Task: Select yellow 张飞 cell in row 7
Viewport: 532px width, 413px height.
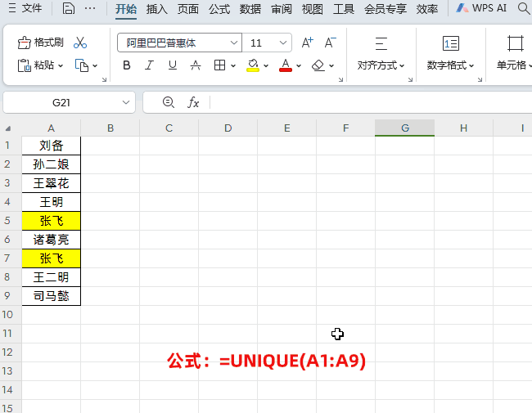Action: tap(52, 258)
